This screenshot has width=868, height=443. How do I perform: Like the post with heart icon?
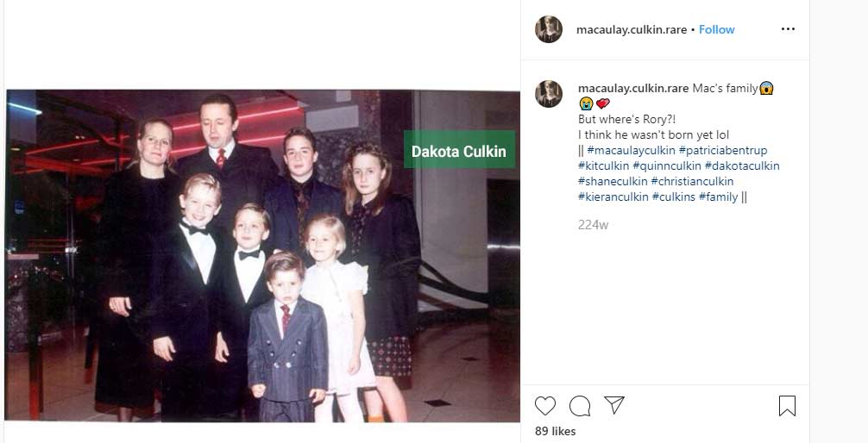(x=544, y=407)
